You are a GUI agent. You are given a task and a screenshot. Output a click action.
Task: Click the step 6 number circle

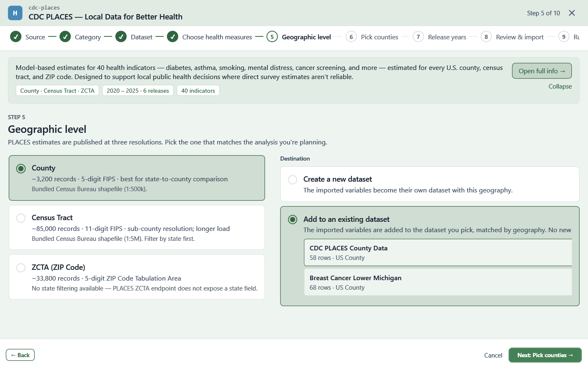tap(351, 37)
